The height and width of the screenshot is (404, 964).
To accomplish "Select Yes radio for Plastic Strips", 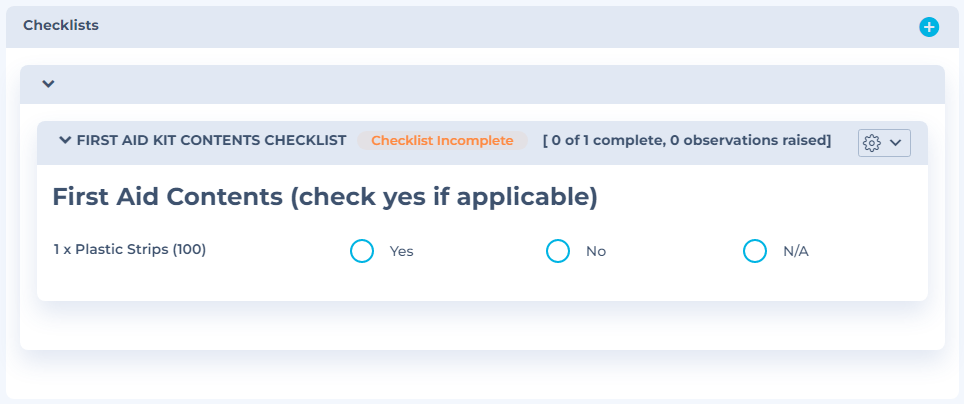I will coord(362,251).
